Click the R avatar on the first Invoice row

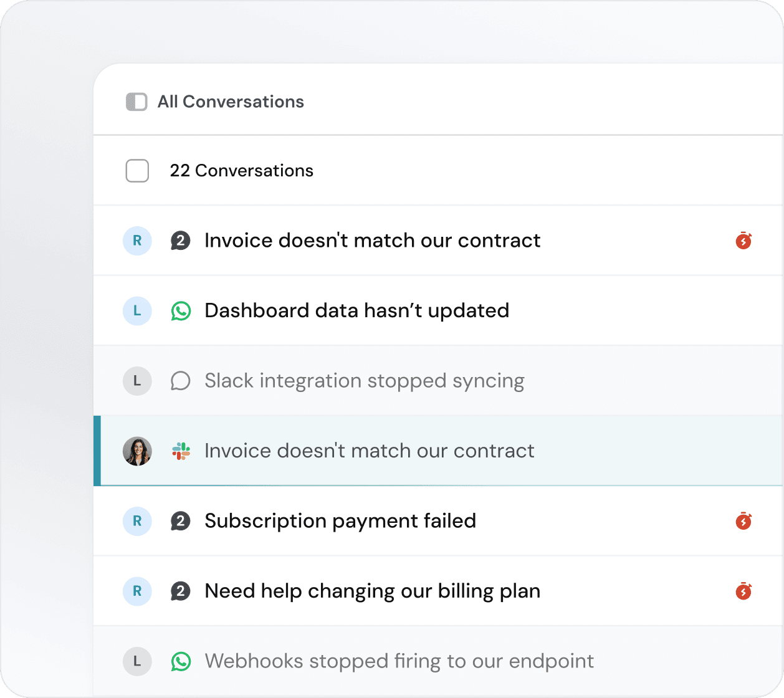[x=137, y=241]
